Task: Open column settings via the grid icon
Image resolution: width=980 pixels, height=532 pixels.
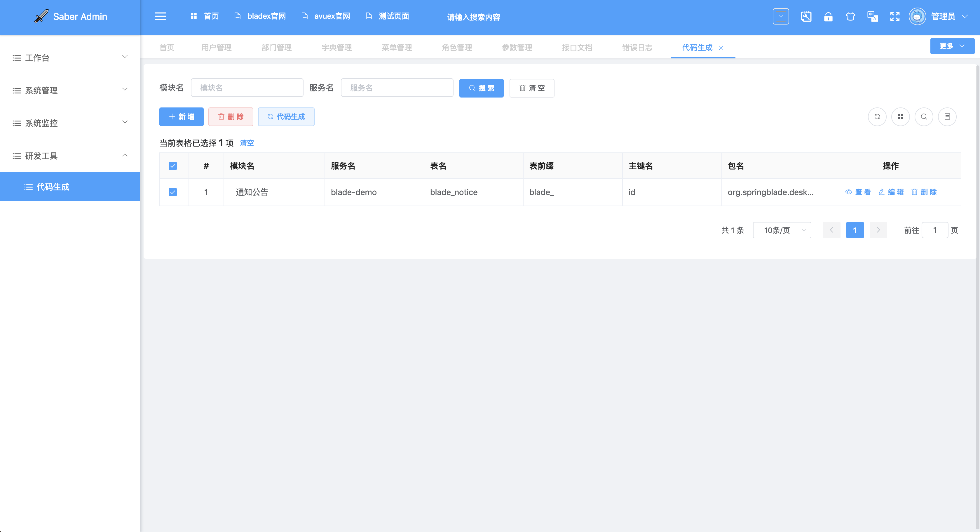Action: [x=901, y=117]
